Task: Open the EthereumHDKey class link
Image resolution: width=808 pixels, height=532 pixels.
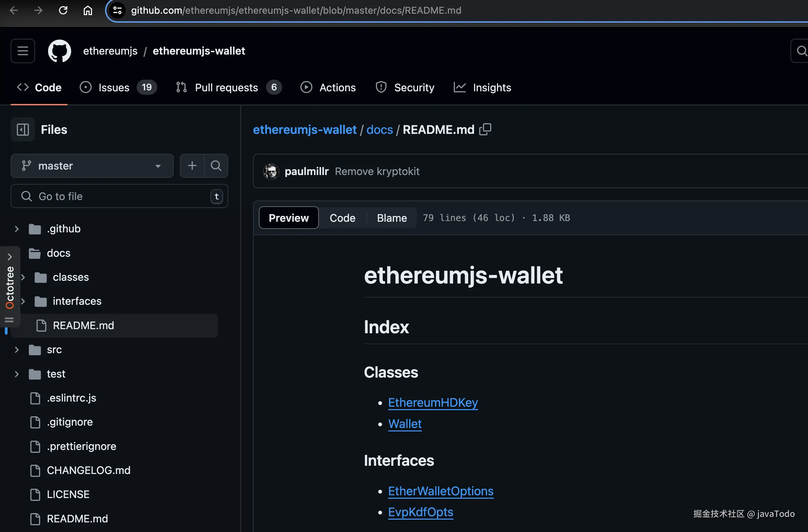Action: 433,403
